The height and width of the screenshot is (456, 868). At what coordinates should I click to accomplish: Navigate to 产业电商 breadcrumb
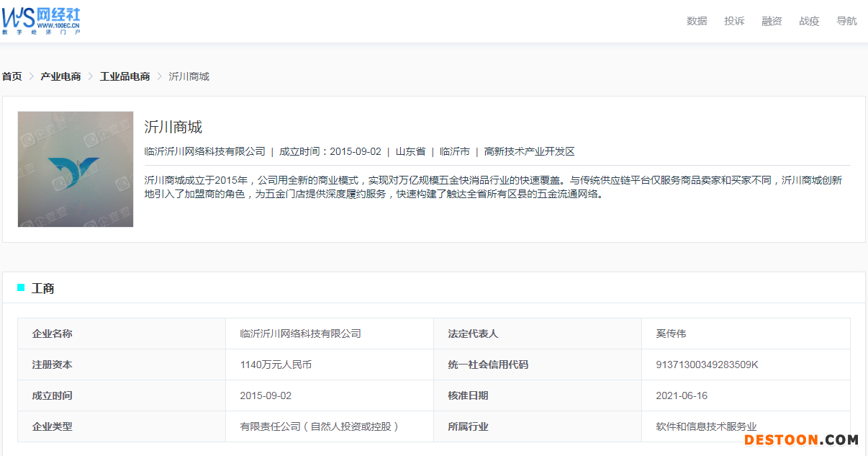tap(60, 76)
